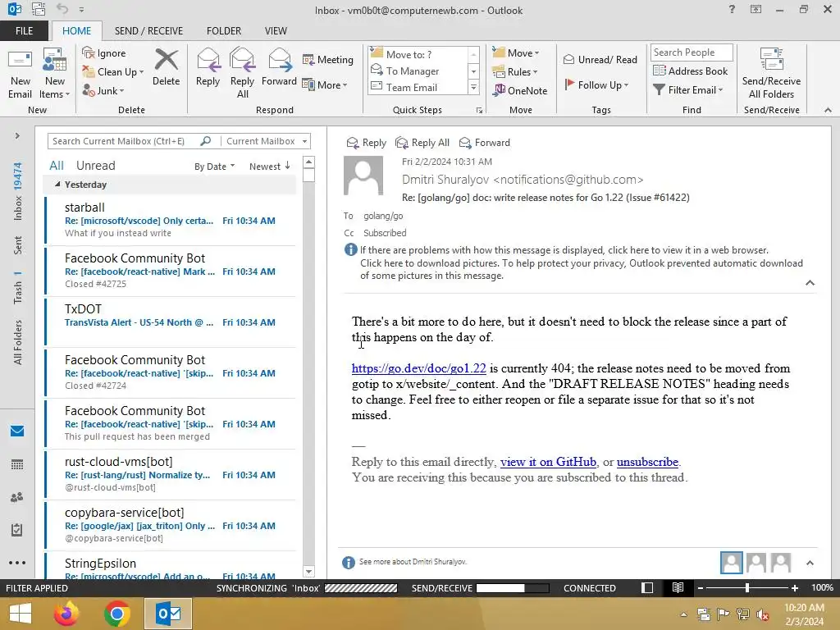Show Unread messages only
840x630 pixels.
point(95,166)
